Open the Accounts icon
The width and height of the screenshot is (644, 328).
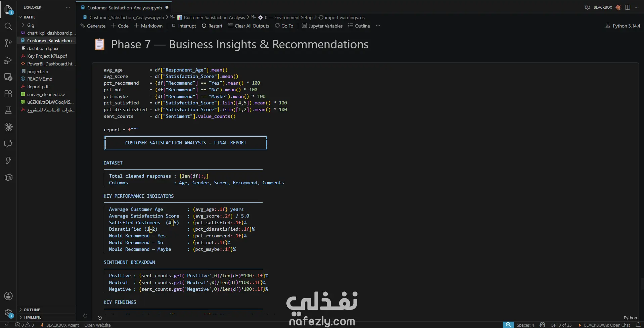pos(8,296)
